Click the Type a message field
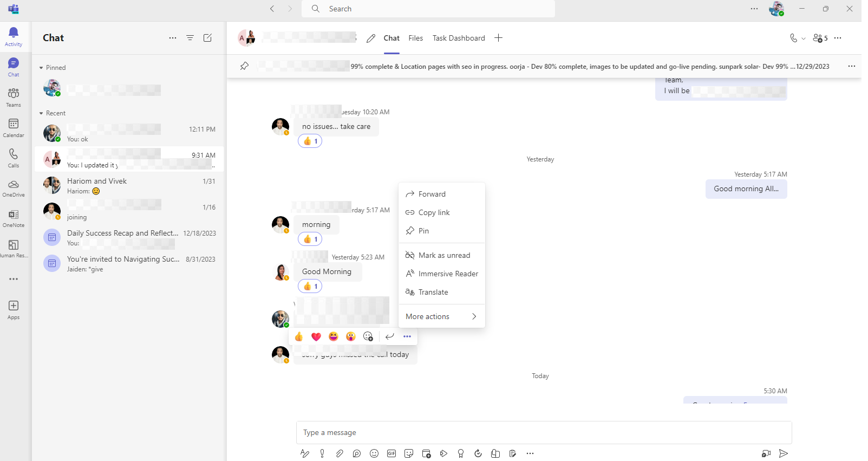Screen dimensions: 868x461 [x=543, y=432]
